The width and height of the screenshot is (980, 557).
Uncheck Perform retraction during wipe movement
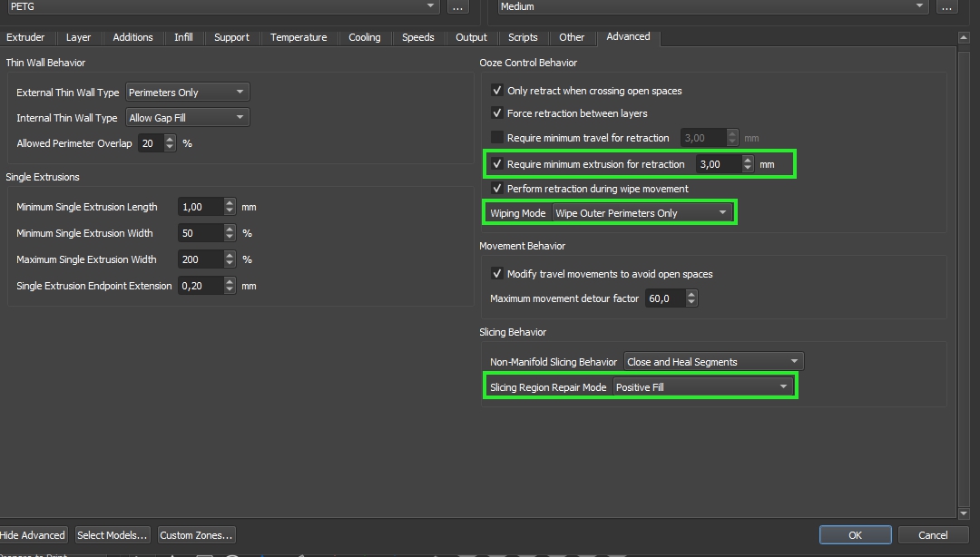pos(497,189)
